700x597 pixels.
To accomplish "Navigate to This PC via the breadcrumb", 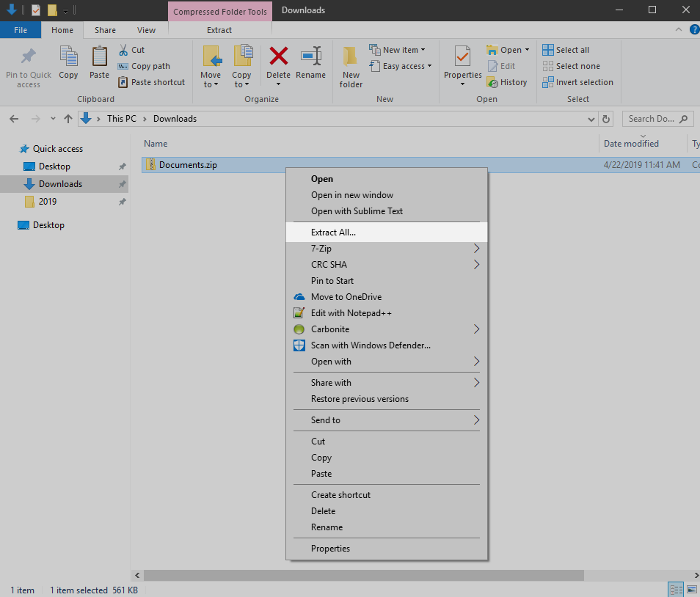I will [123, 118].
